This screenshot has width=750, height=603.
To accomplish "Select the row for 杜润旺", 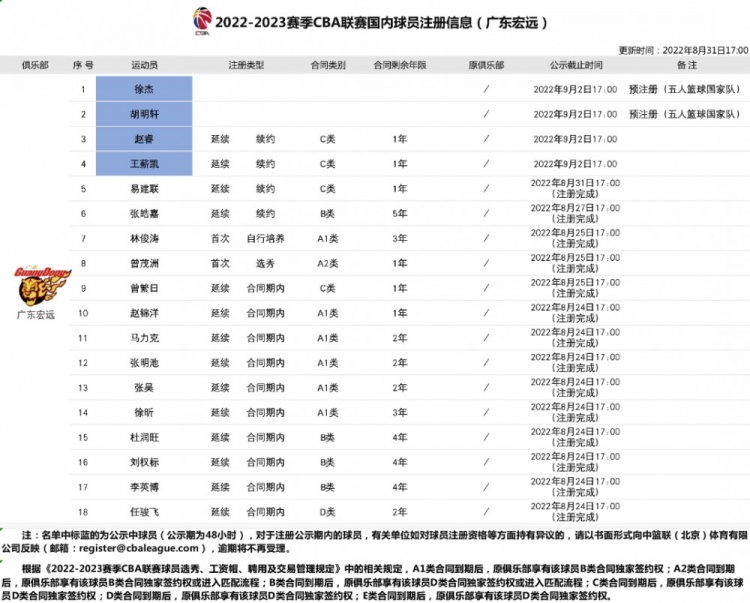I will (x=409, y=437).
